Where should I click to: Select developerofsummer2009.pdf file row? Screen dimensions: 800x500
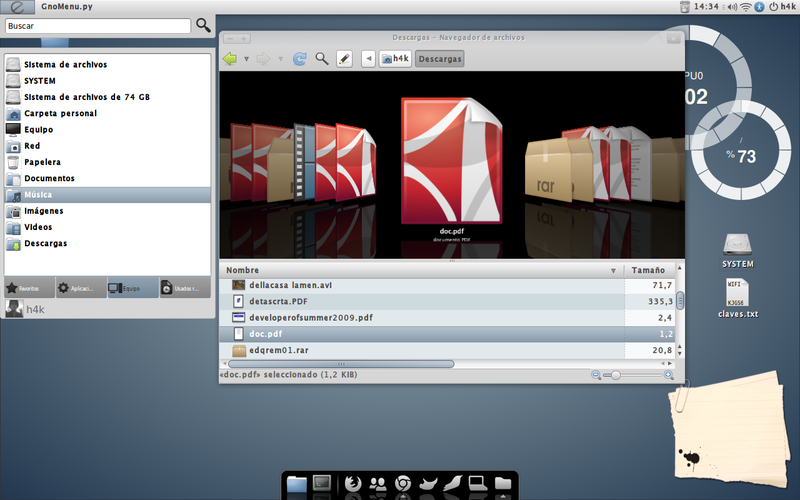pyautogui.click(x=447, y=318)
